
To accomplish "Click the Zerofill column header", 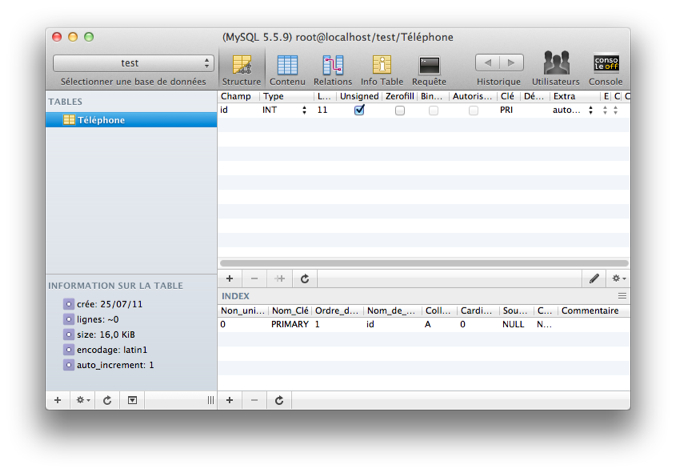I will [400, 96].
